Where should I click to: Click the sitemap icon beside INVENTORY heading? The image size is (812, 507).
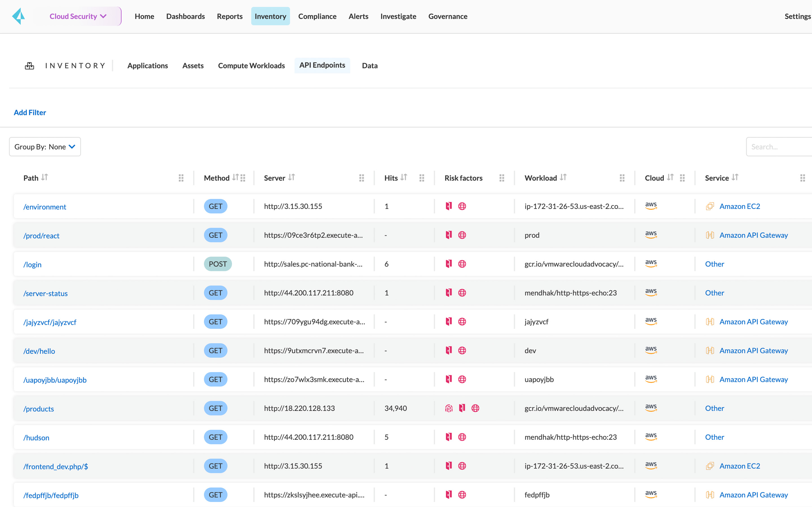30,65
